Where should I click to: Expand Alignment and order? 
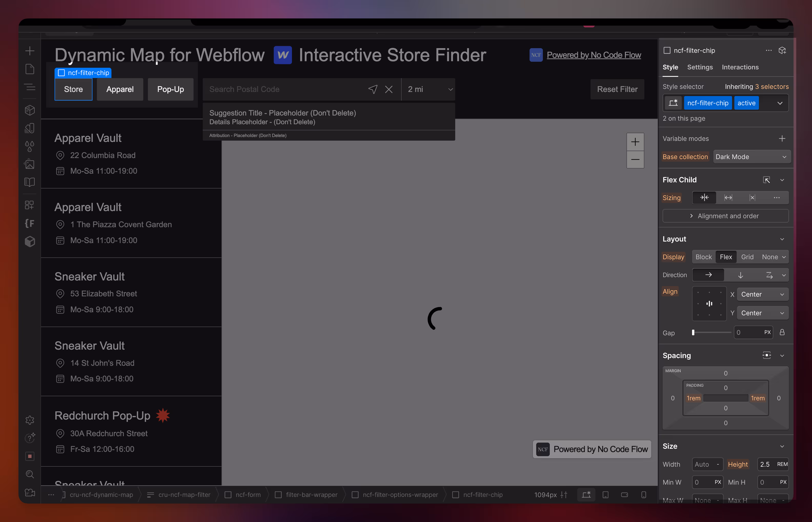725,216
